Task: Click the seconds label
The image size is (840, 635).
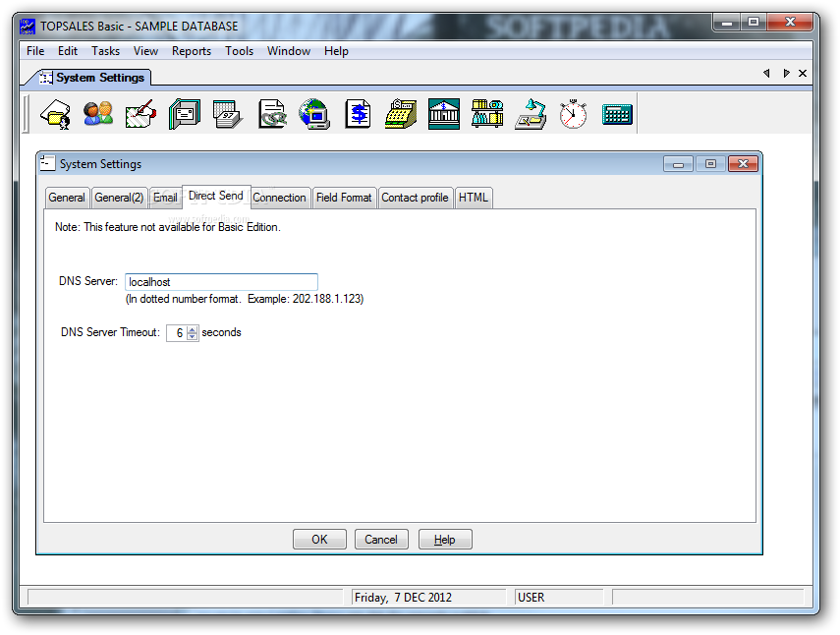Action: tap(221, 332)
